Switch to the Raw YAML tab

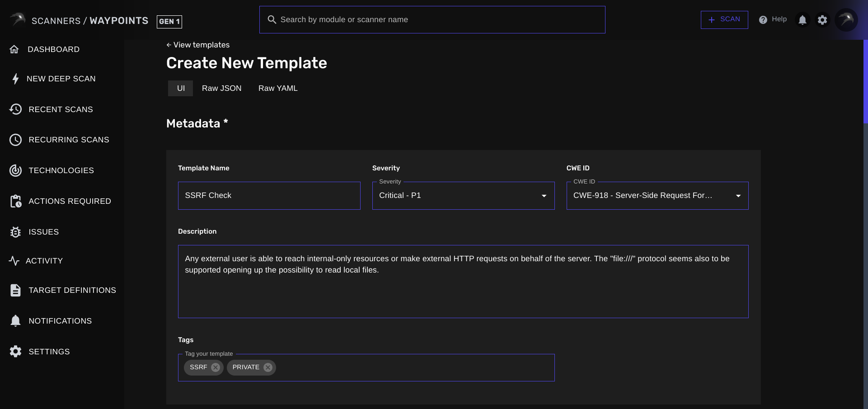278,88
